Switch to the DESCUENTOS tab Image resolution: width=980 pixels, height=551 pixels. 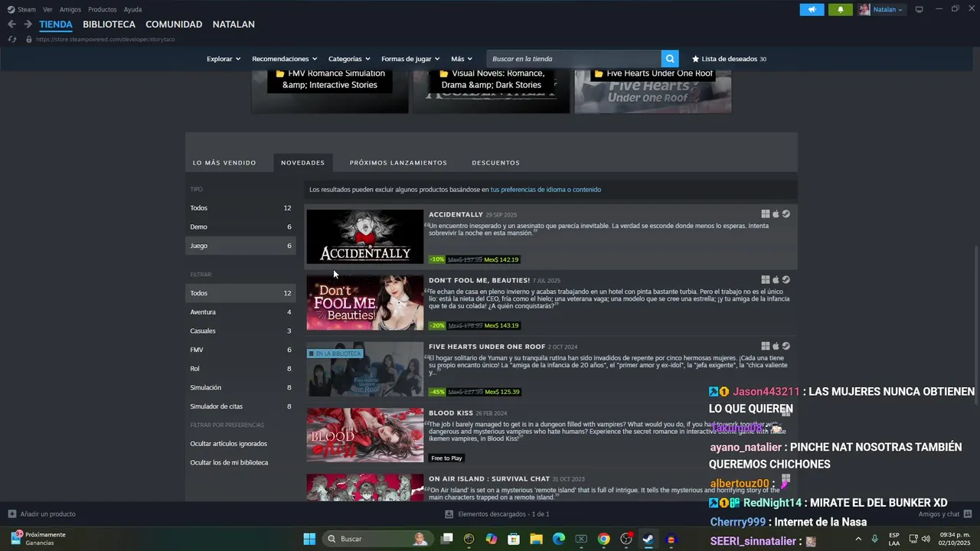(495, 163)
